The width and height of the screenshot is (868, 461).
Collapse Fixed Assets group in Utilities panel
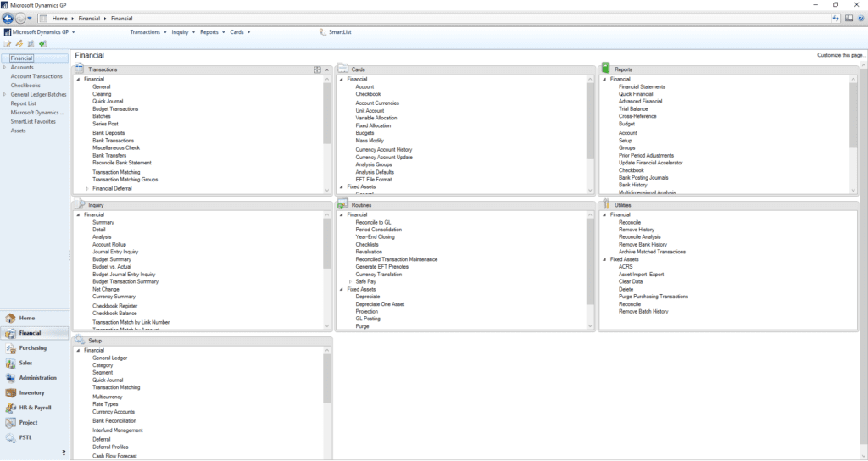tap(604, 259)
